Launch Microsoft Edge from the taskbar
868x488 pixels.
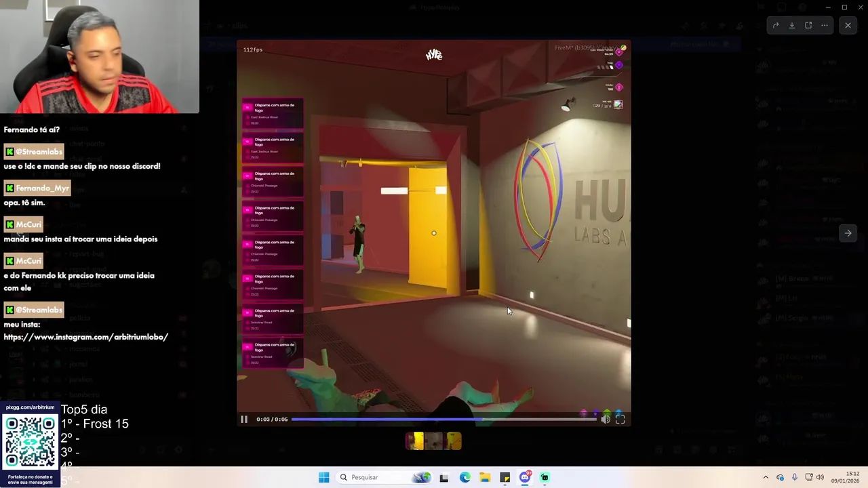coord(465,477)
